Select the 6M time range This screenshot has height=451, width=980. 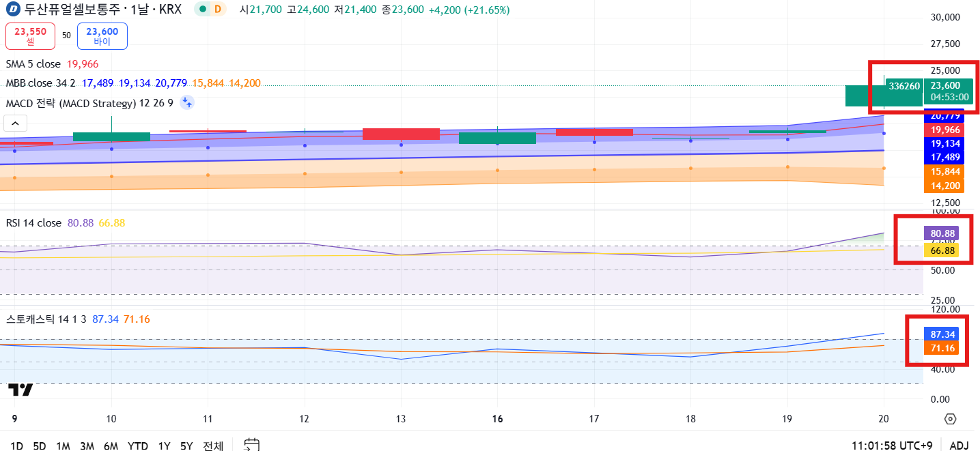111,446
